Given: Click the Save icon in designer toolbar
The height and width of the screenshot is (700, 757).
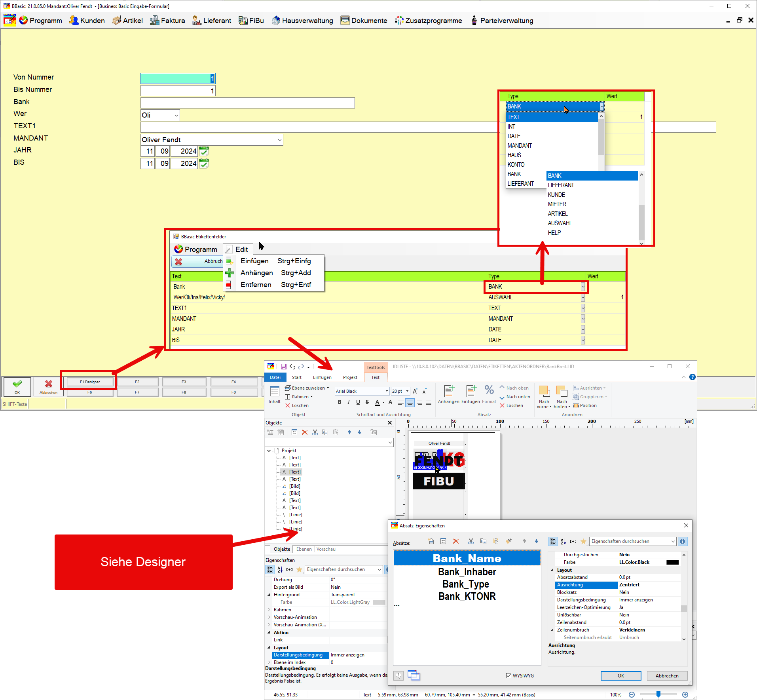Looking at the screenshot, I should click(284, 367).
